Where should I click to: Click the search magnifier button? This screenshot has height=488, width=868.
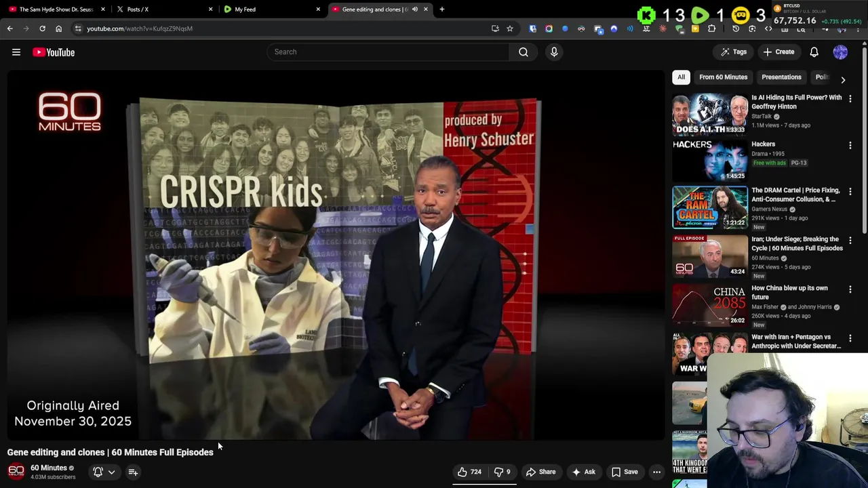click(524, 52)
